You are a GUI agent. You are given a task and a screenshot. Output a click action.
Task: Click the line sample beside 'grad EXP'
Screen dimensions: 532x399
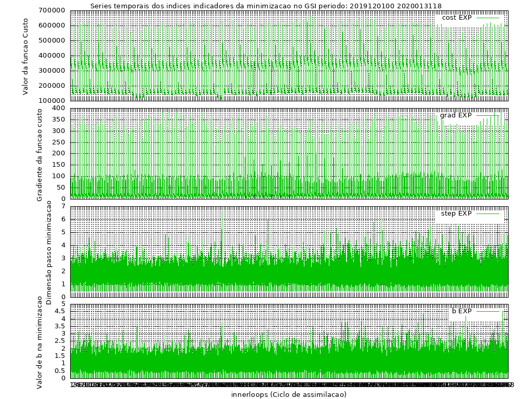tap(487, 115)
